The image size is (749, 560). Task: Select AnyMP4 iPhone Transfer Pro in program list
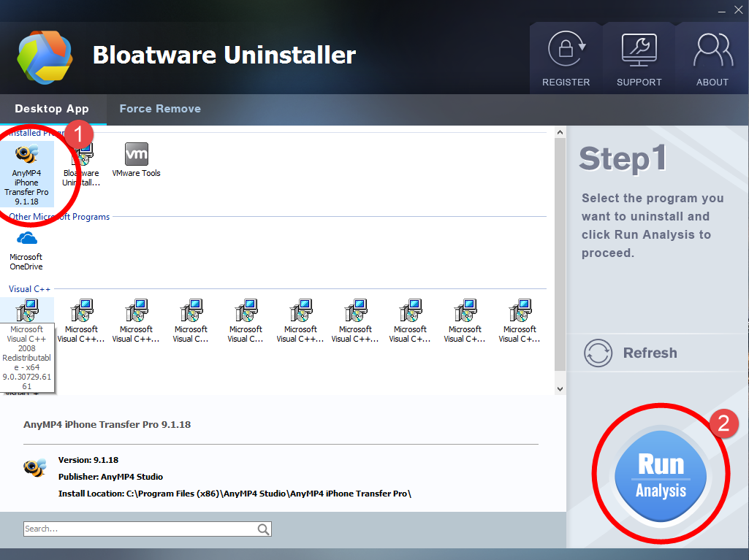coord(27,174)
